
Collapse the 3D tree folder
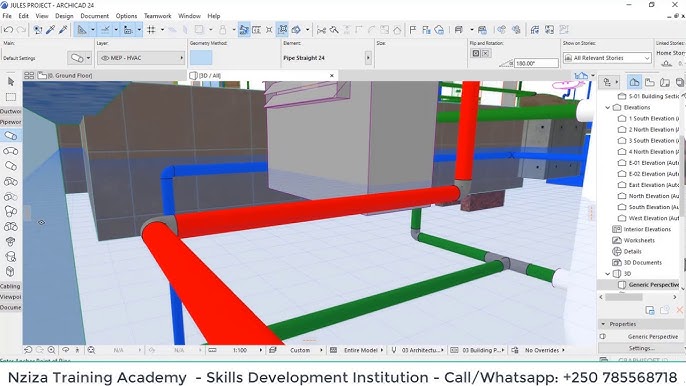tap(607, 274)
